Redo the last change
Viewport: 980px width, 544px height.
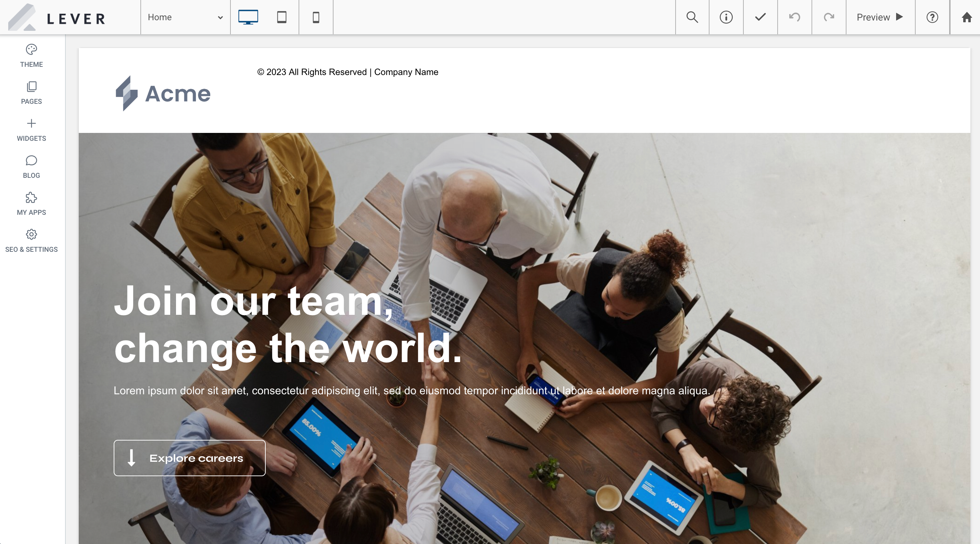click(829, 17)
